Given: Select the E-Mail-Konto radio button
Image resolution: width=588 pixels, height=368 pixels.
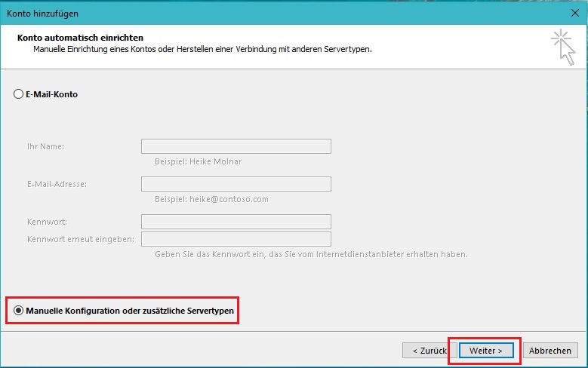Looking at the screenshot, I should [x=19, y=95].
